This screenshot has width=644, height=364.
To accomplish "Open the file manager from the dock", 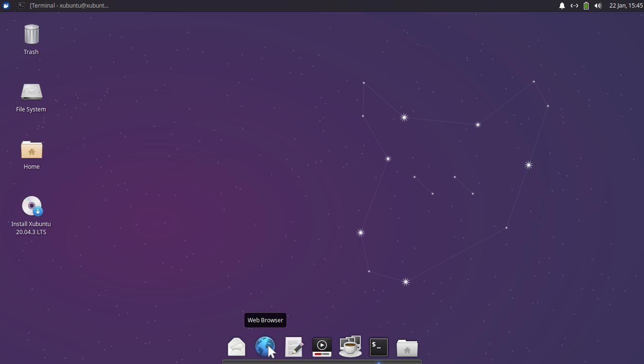I will click(x=406, y=347).
